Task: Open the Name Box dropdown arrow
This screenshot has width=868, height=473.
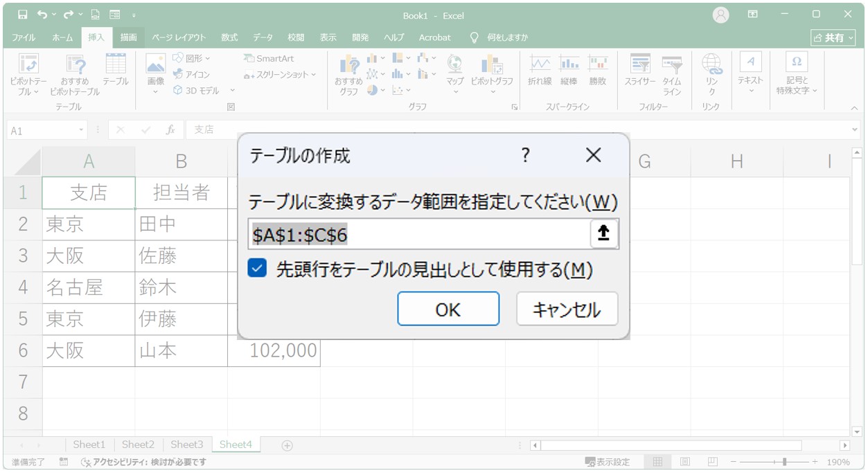Action: click(82, 130)
